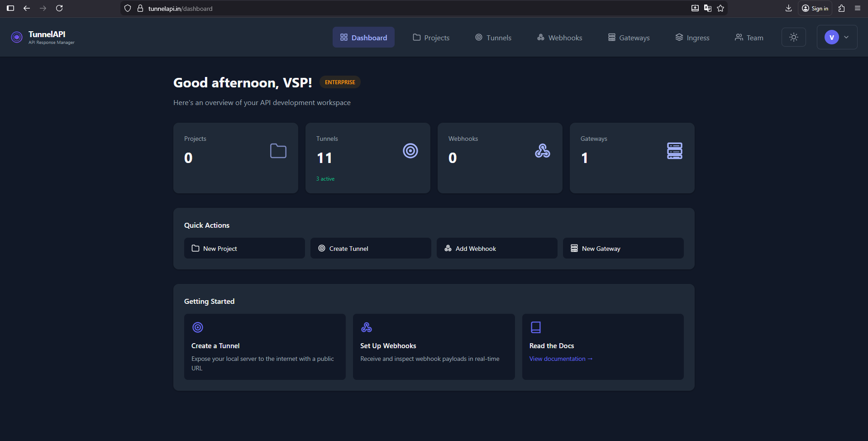Screen dimensions: 868x441
Task: Click the ENTERPRISE plan badge
Action: (340, 82)
